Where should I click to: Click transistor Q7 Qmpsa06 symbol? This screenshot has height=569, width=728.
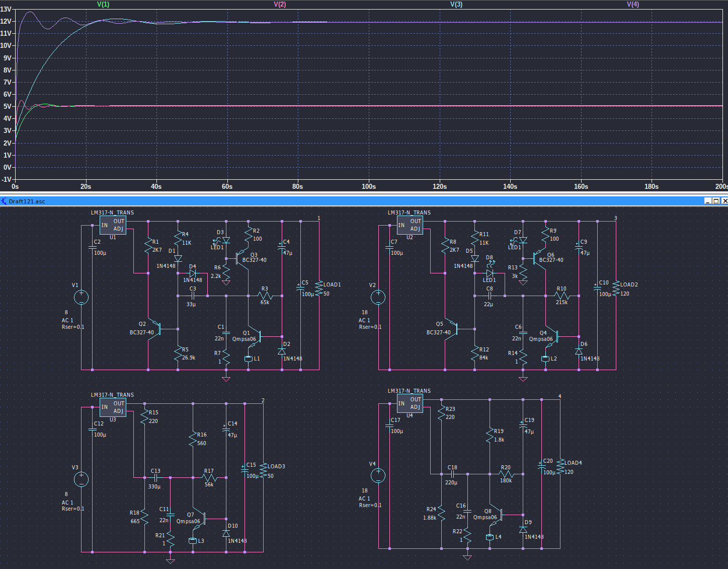click(199, 518)
